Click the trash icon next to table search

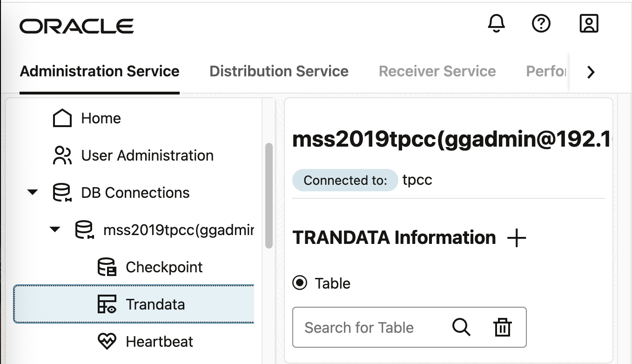tap(503, 327)
